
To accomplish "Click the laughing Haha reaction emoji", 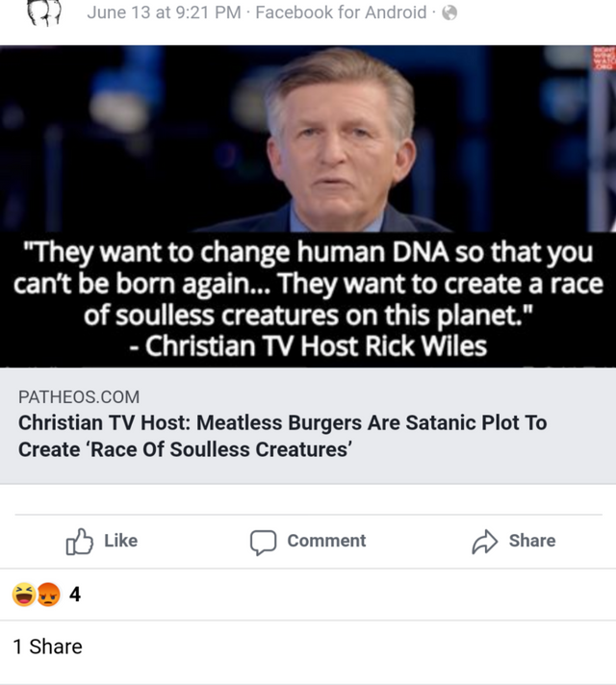I will tap(23, 595).
